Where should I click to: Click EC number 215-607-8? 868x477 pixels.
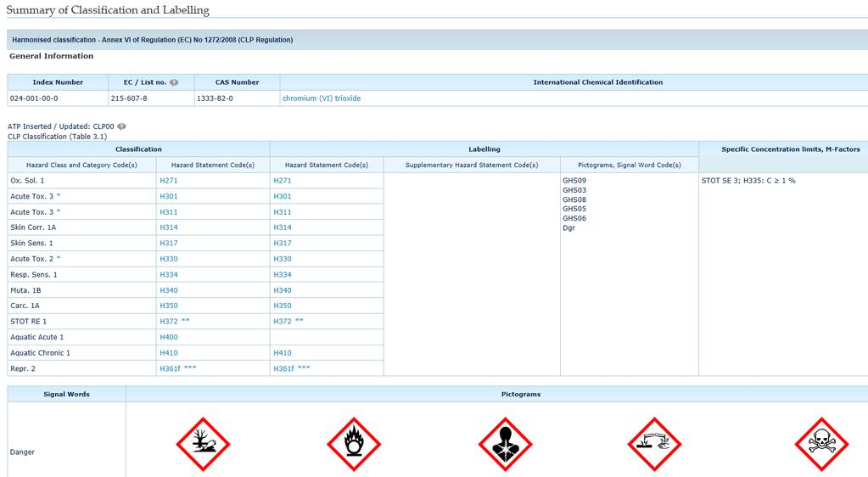click(129, 98)
